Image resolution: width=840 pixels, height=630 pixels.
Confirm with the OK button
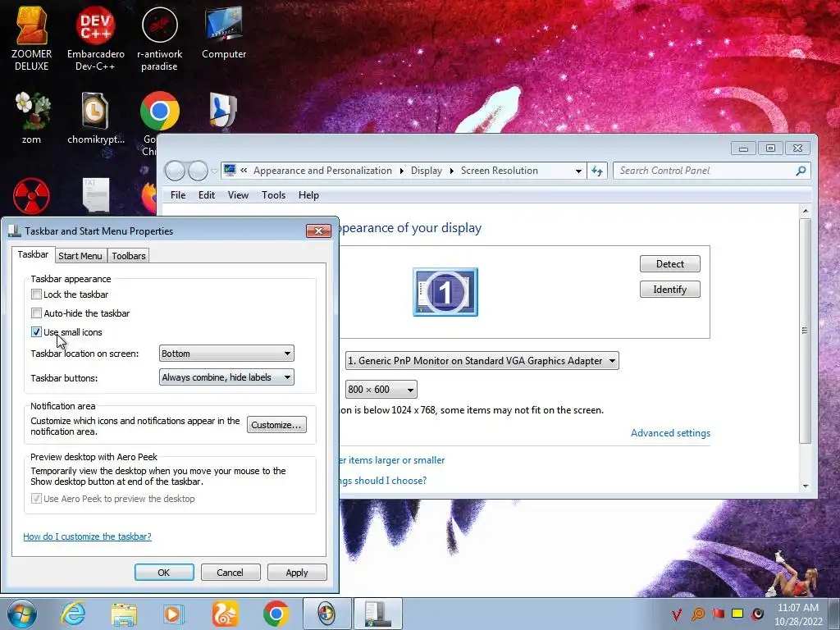(x=164, y=572)
